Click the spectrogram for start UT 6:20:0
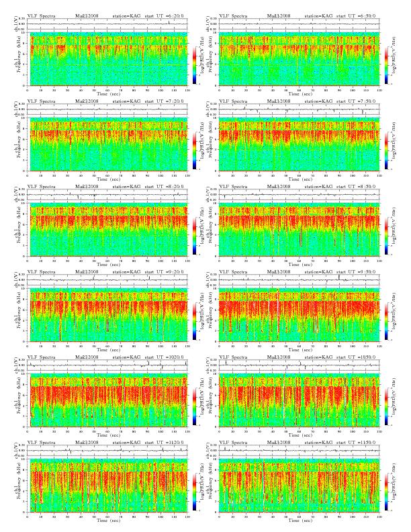Viewport: 411px width, 532px height. tap(107, 59)
